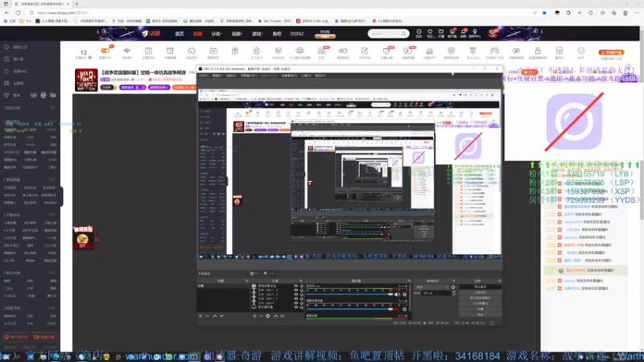Image resolution: width=644 pixels, height=362 pixels.
Task: Open the File menu in OBS
Action: [x=204, y=76]
